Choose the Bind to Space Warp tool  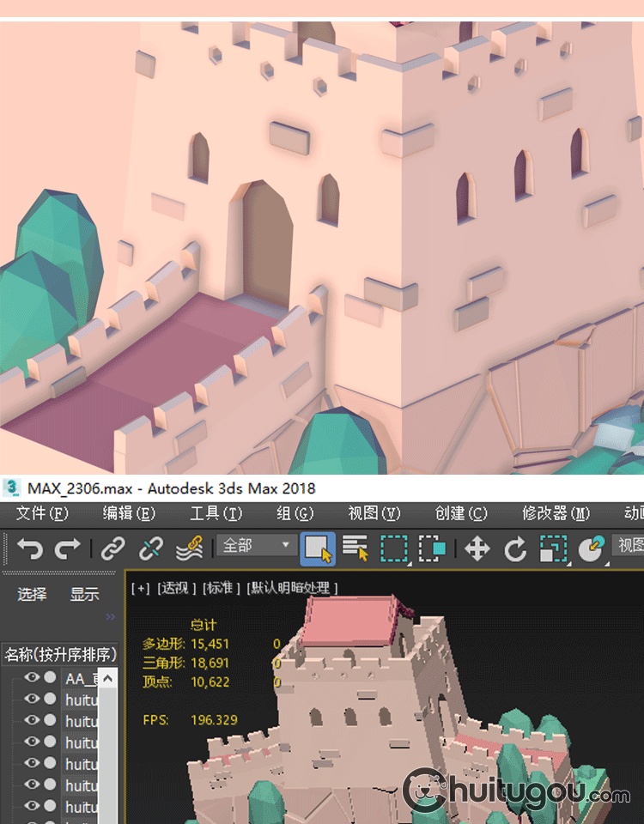coord(189,549)
